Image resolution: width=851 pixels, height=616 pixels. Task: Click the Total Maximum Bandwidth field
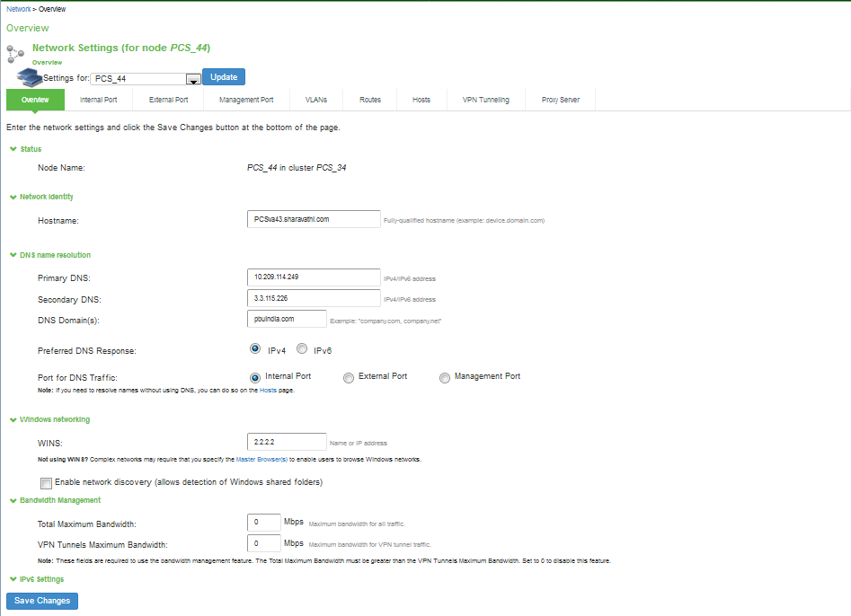tap(263, 523)
